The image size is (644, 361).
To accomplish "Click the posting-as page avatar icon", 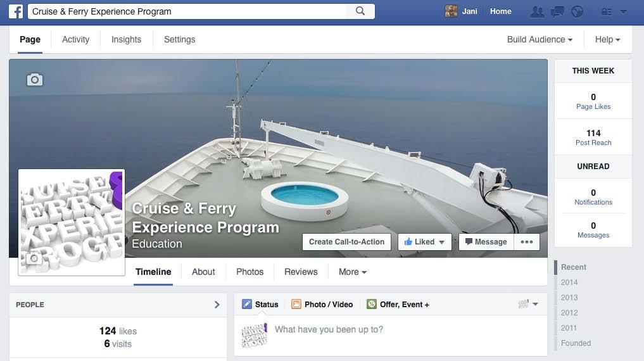I will point(524,304).
